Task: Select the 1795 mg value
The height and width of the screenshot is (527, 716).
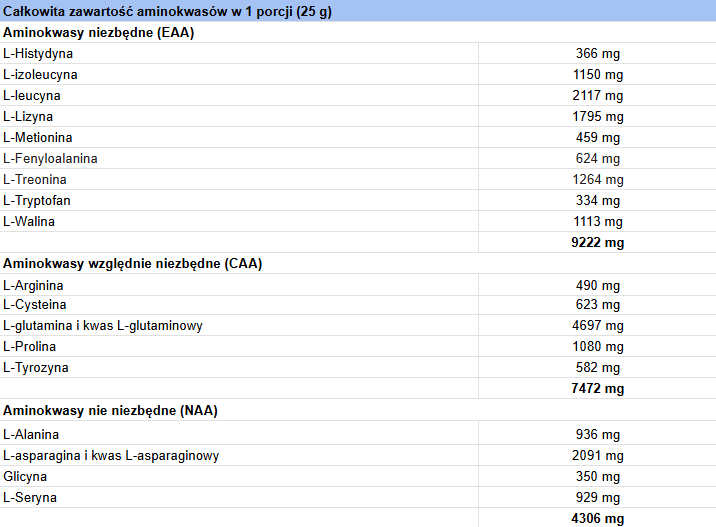Action: [598, 117]
